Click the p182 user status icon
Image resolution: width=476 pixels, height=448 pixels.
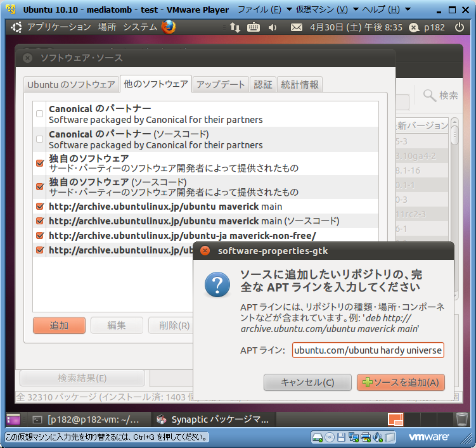click(414, 28)
